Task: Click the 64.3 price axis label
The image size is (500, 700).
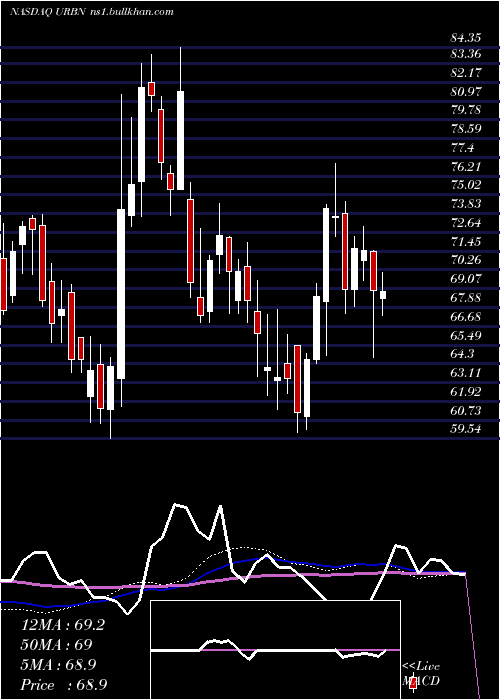Action: point(462,354)
